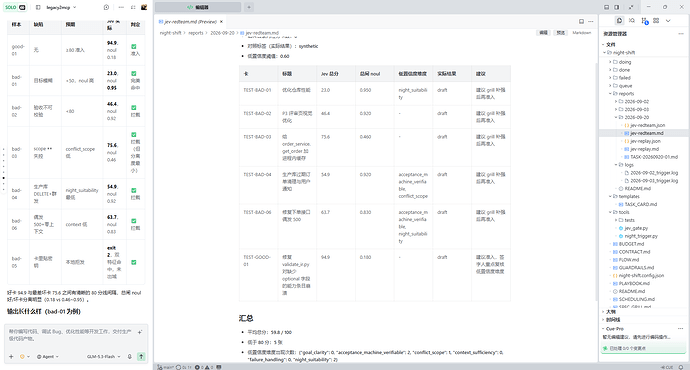Start voice input microphone icon

129,357
